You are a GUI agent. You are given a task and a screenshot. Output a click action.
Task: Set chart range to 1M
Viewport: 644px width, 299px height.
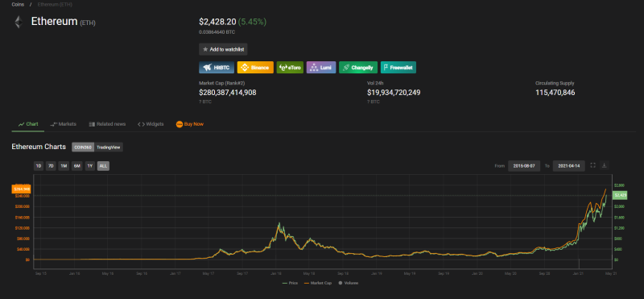click(64, 166)
